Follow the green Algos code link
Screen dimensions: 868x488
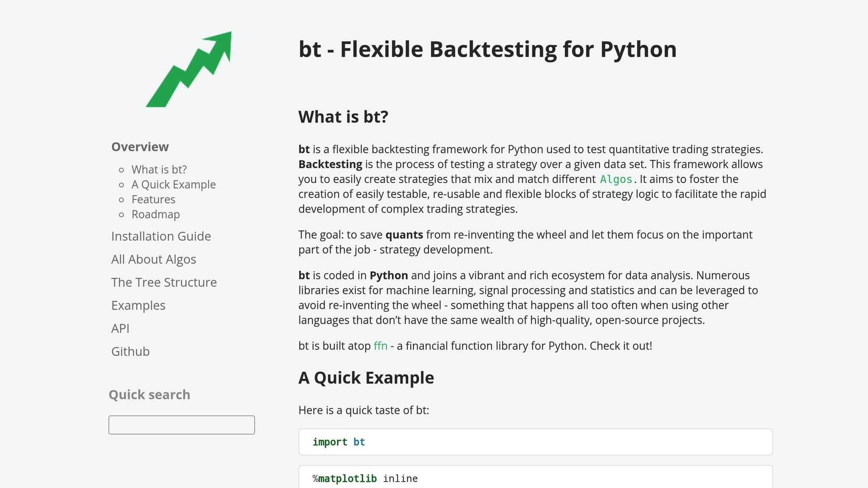point(616,180)
